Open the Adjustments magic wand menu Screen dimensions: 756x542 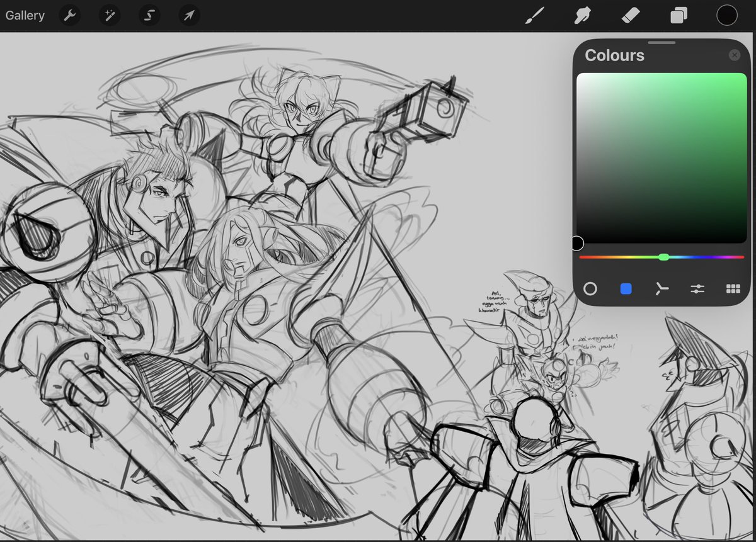(109, 16)
